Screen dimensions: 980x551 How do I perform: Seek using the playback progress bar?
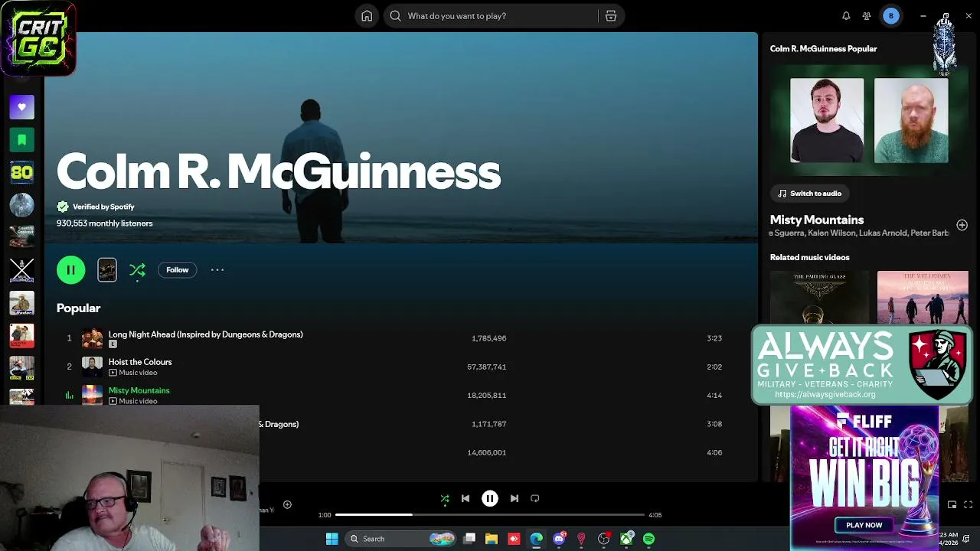pyautogui.click(x=490, y=515)
